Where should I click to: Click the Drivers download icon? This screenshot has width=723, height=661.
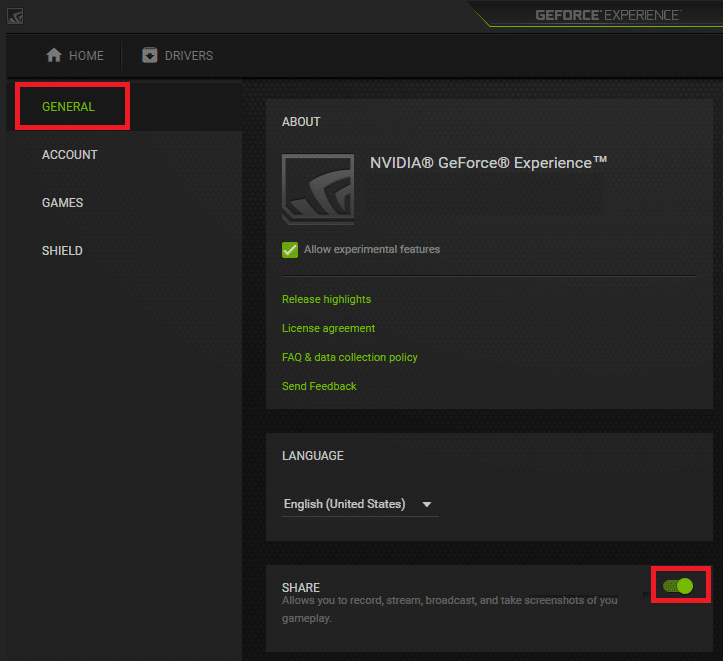(150, 56)
